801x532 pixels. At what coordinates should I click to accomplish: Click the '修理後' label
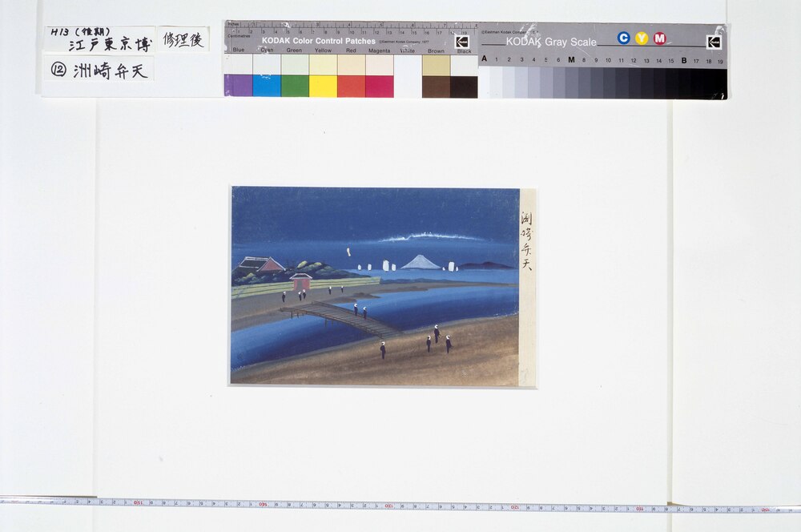[183, 39]
